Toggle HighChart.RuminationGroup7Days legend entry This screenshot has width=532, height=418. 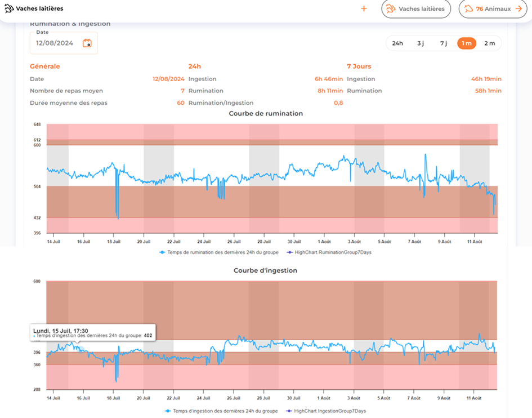329,252
